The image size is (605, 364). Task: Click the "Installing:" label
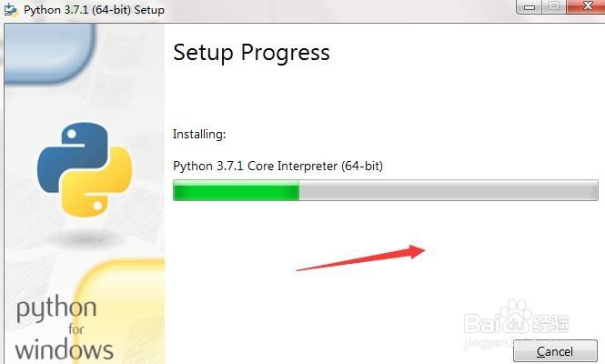click(x=198, y=135)
